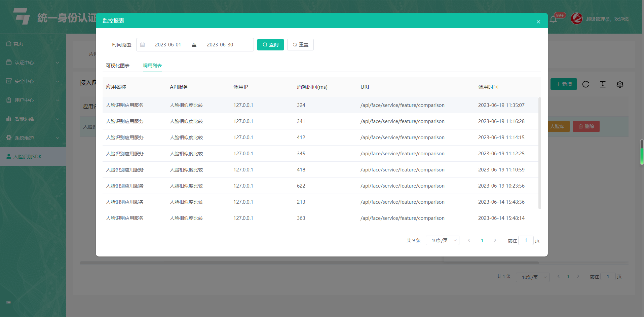This screenshot has width=644, height=317.
Task: Open the background page 10条/页 dropdown
Action: (x=533, y=277)
